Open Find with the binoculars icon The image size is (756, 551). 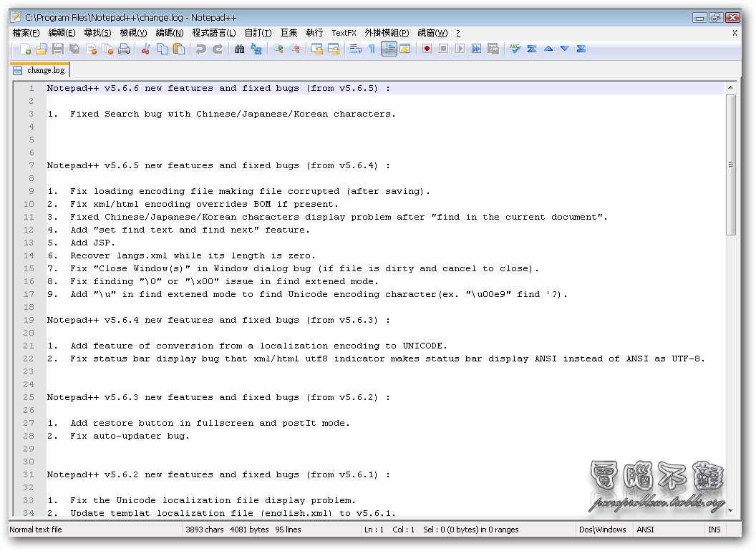(x=240, y=49)
